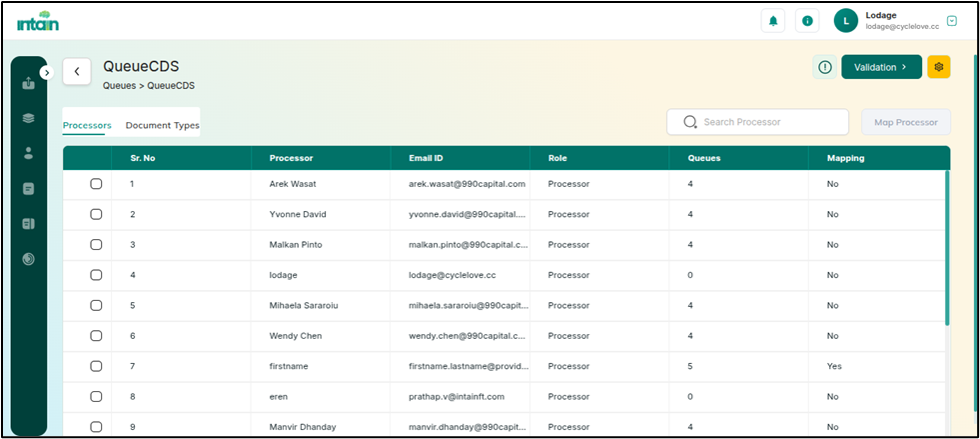
Task: Switch to the Document Types tab
Action: (162, 126)
